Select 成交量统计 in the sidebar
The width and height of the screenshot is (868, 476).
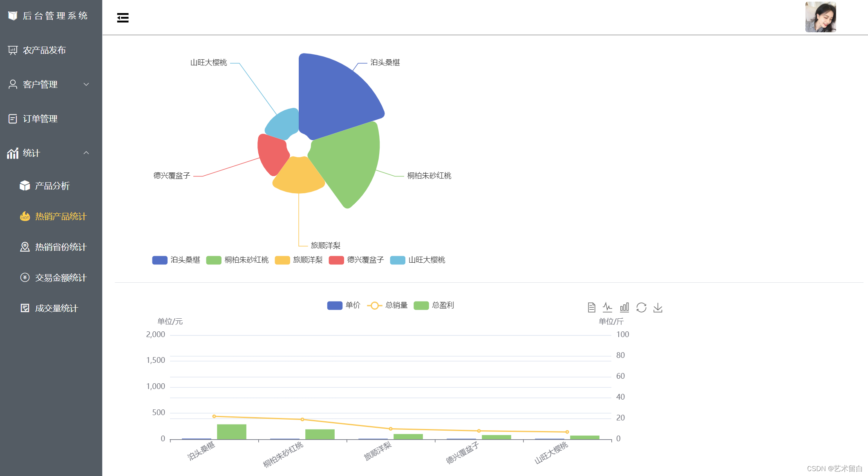pyautogui.click(x=51, y=308)
